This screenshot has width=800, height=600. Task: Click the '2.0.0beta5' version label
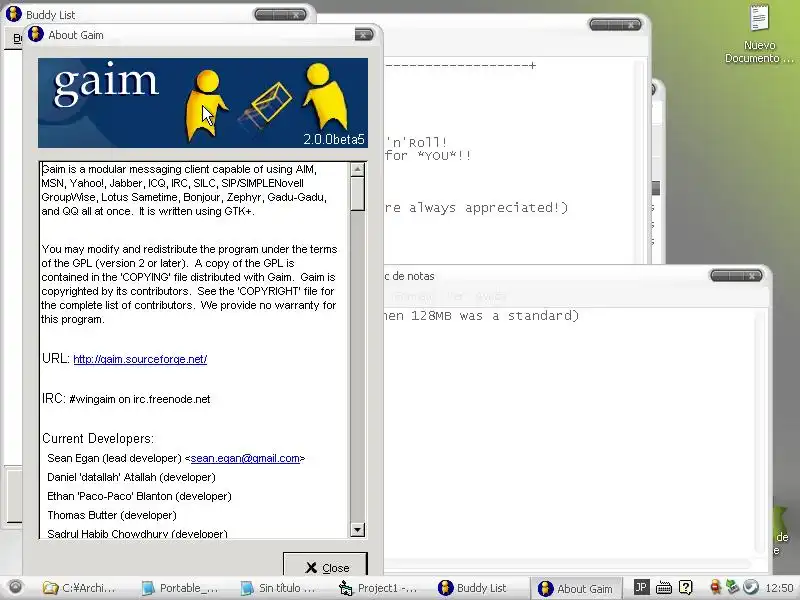334,139
